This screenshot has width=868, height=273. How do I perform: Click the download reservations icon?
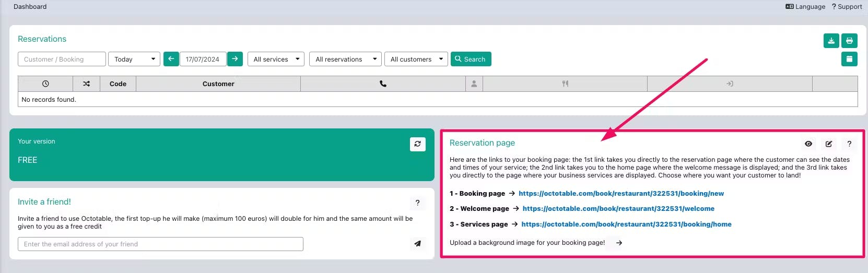[831, 41]
